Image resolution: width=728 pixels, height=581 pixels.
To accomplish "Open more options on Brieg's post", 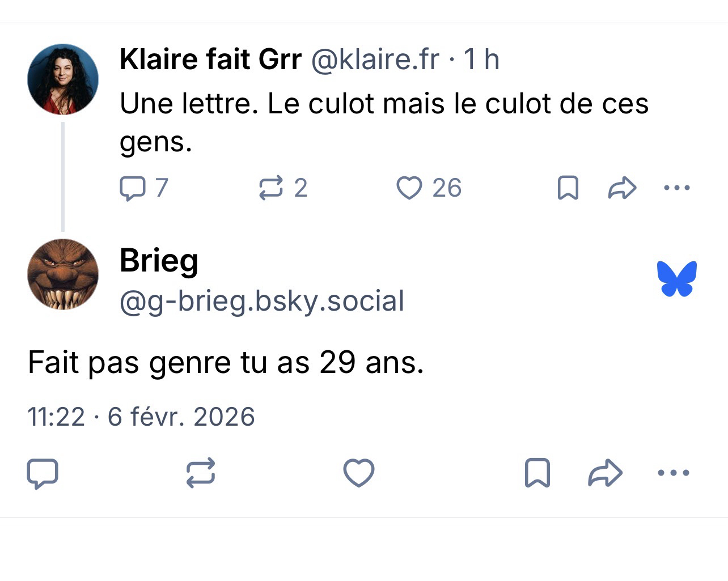I will (x=673, y=473).
